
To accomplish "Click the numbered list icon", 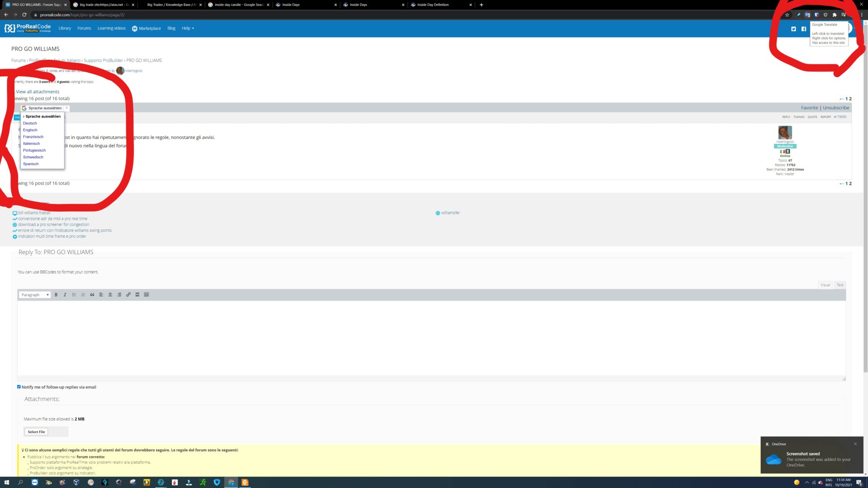I will [83, 295].
